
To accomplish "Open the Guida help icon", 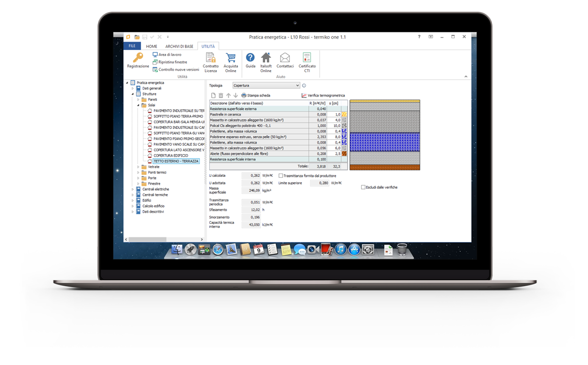I will (250, 58).
